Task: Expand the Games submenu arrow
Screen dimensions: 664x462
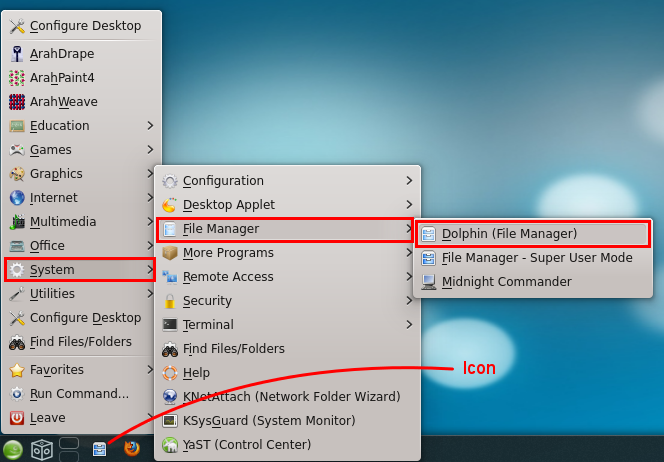Action: click(150, 149)
